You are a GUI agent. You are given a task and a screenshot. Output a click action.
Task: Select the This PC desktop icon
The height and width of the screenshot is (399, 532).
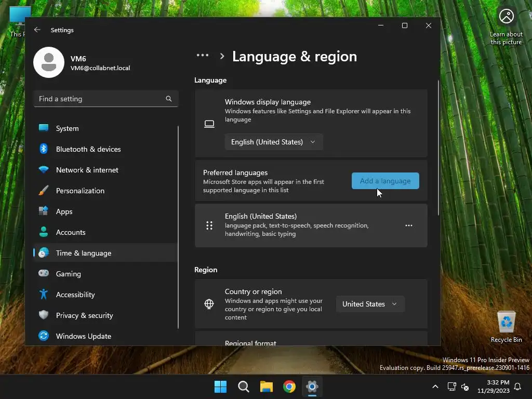pyautogui.click(x=17, y=22)
